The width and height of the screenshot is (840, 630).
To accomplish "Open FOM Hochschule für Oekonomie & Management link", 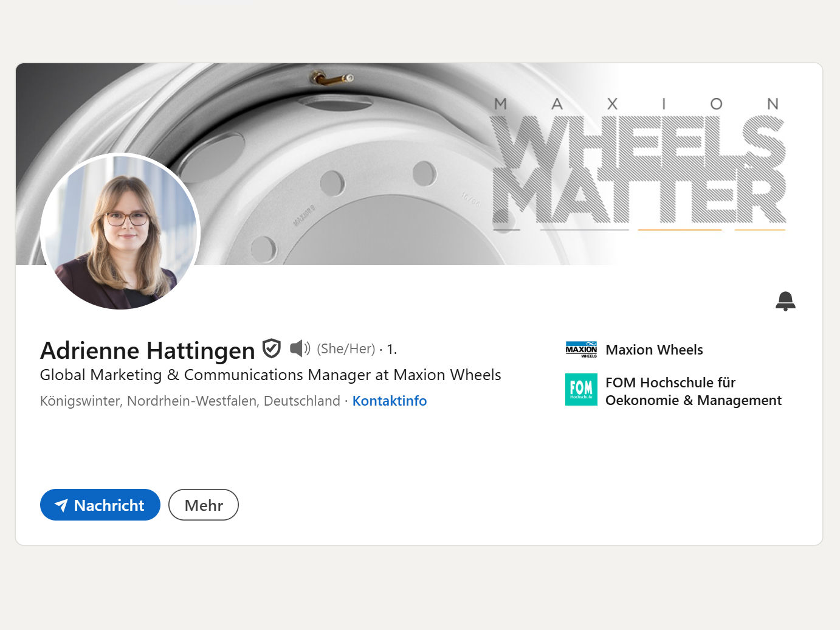I will (694, 391).
